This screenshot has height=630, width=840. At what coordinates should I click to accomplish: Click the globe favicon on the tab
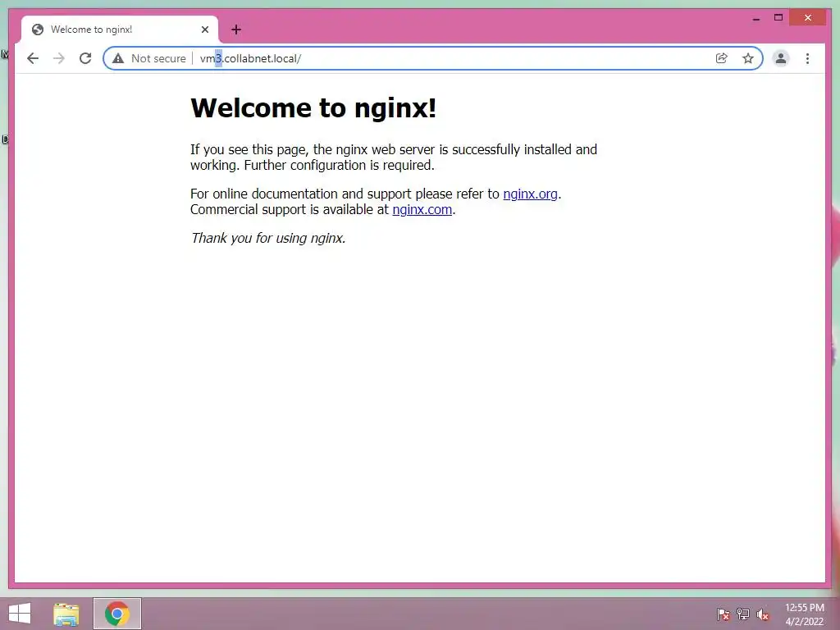pyautogui.click(x=38, y=30)
